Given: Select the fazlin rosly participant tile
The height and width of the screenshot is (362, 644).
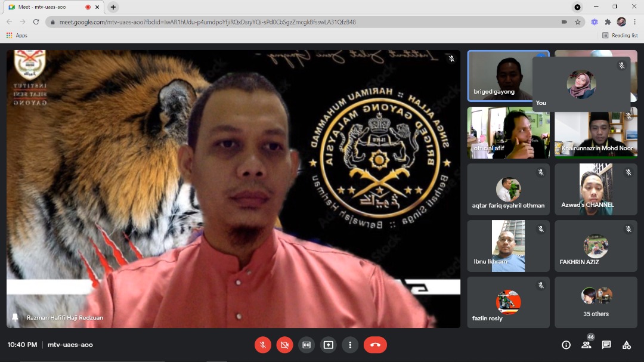Looking at the screenshot, I should 509,302.
